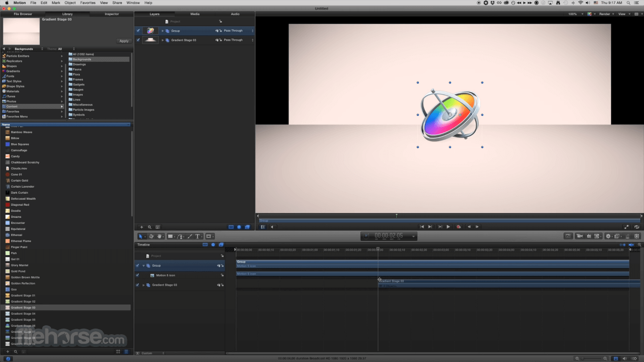The width and height of the screenshot is (644, 362).
Task: Click lock icon on Group layer row
Action: 220,31
